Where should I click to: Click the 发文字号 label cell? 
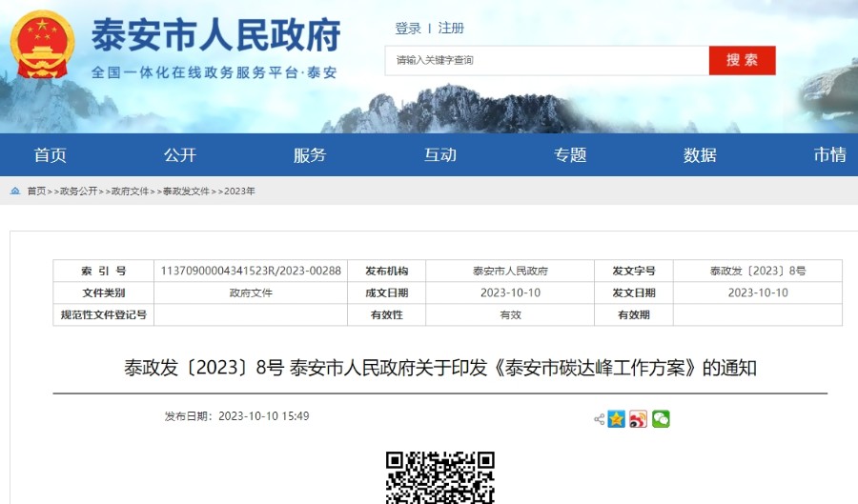point(634,272)
